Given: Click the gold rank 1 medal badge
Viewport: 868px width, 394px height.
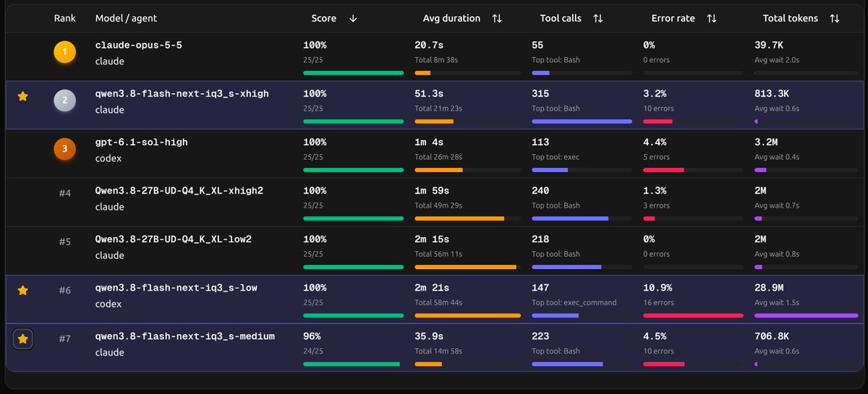Looking at the screenshot, I should click(x=64, y=52).
